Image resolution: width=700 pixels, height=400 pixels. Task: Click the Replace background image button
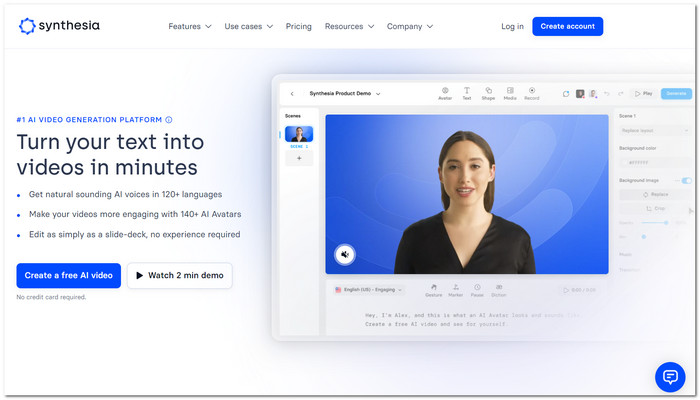(x=655, y=195)
